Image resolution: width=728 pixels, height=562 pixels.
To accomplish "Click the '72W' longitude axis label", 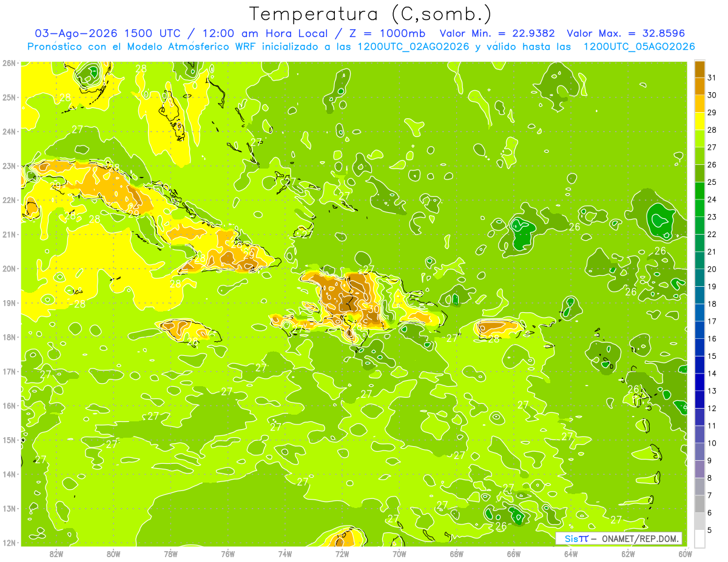I will pyautogui.click(x=342, y=554).
